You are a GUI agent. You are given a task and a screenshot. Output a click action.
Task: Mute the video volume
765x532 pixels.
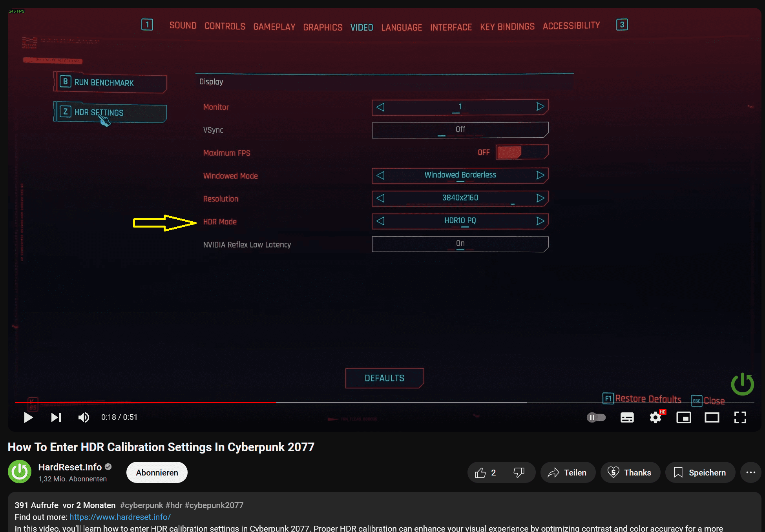coord(84,417)
